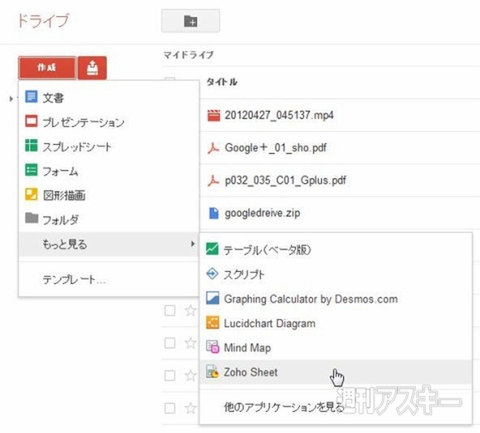
Task: Select テーブル(ベータ版) in the submenu
Action: tap(336, 250)
